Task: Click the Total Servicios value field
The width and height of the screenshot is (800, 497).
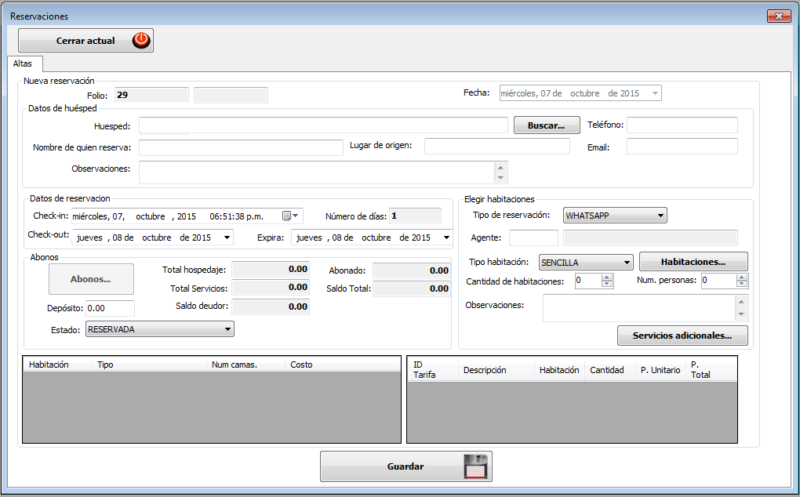Action: point(270,287)
